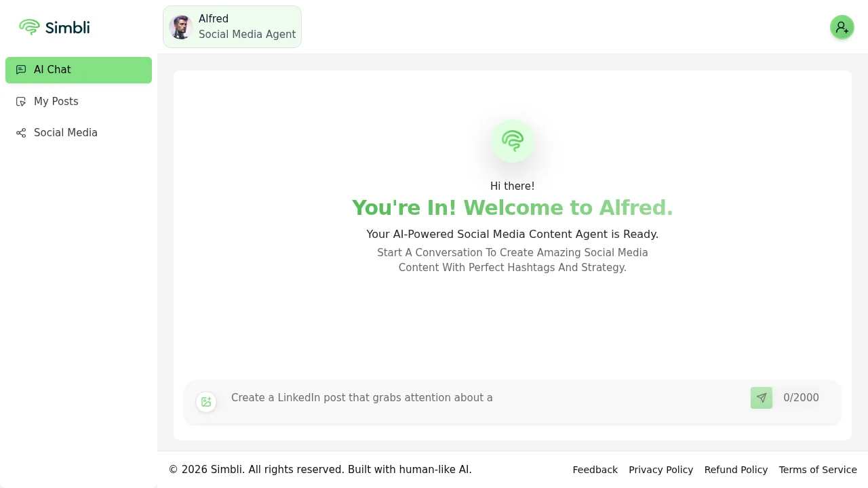Click the Simbli brain logo icon

(x=30, y=27)
